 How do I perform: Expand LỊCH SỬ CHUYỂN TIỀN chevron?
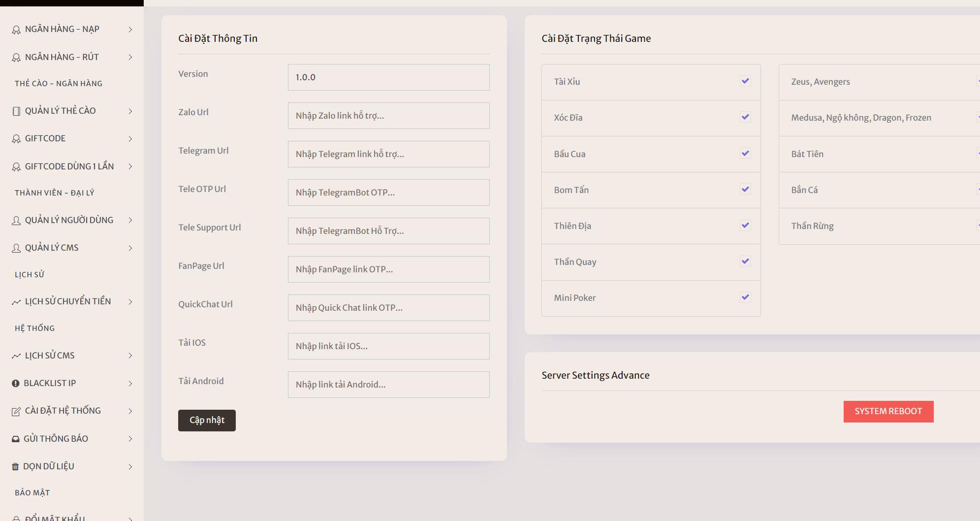click(x=130, y=302)
